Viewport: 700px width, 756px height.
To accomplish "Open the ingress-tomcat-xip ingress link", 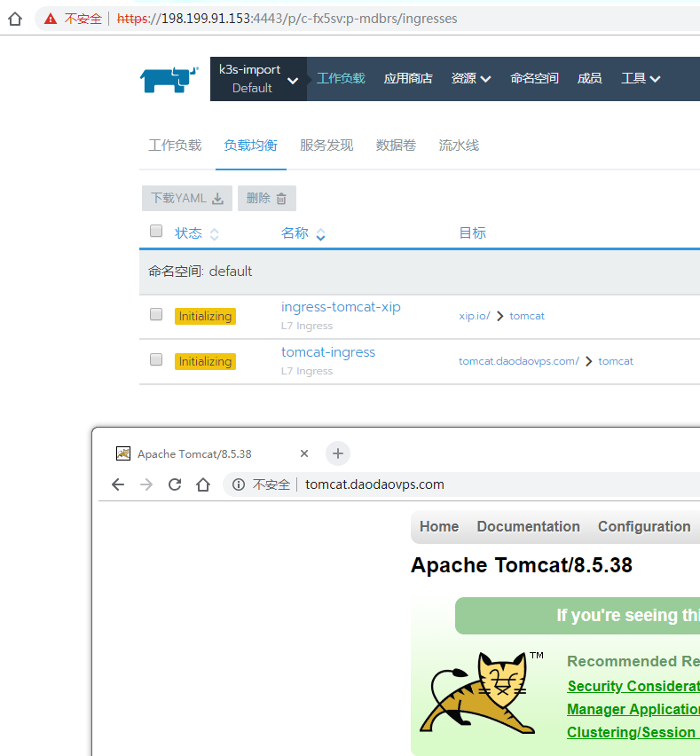I will coord(341,307).
